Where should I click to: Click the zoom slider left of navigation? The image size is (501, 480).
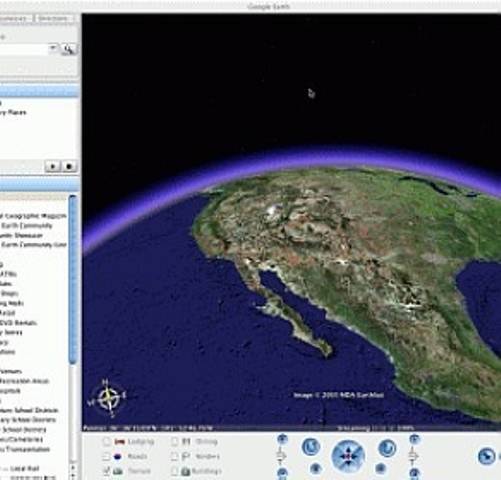click(x=282, y=456)
